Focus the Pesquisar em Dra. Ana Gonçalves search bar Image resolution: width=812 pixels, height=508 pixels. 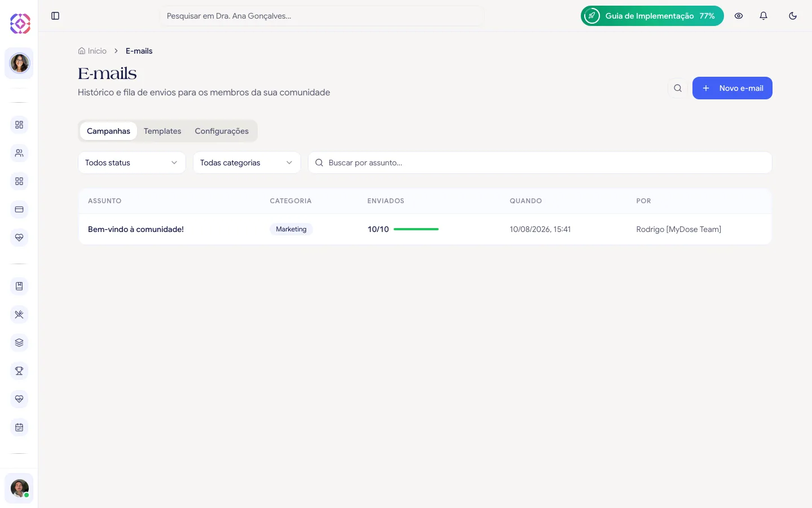[x=322, y=16]
